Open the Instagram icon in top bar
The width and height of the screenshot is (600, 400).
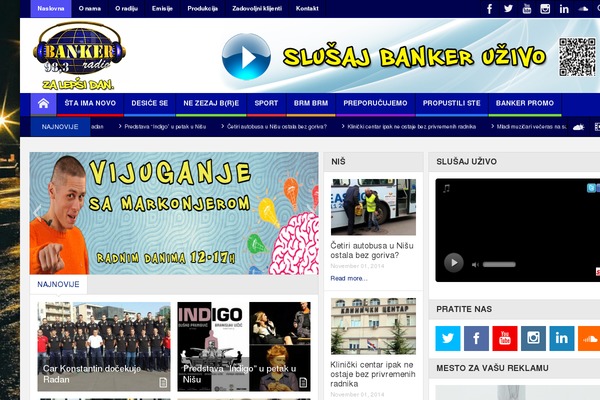tap(545, 9)
